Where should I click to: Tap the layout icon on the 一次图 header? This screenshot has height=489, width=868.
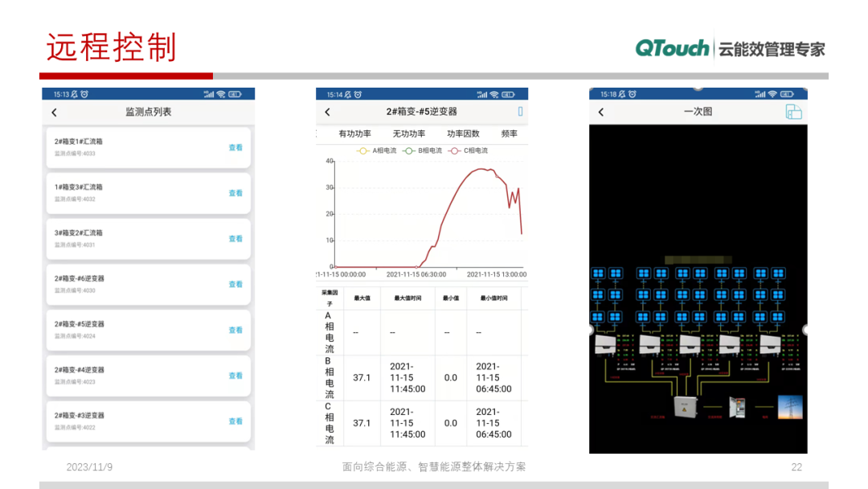tap(794, 112)
